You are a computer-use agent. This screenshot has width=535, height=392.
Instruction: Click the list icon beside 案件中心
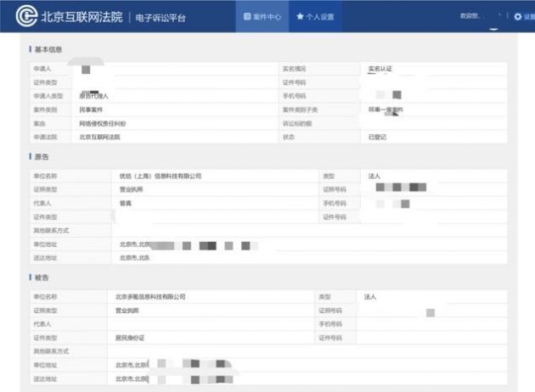coord(247,16)
